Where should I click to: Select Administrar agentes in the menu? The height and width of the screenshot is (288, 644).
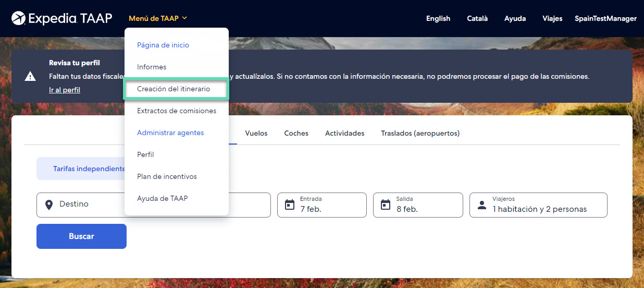[x=170, y=133]
